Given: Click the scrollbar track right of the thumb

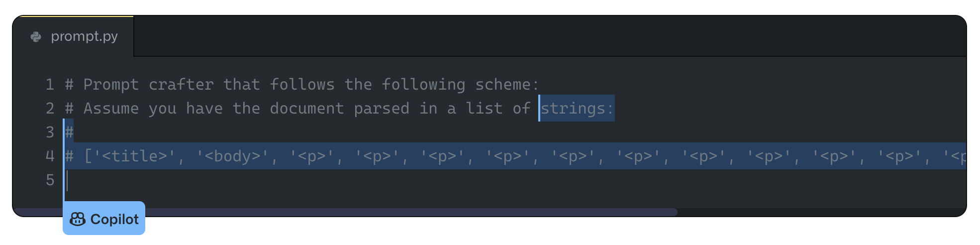Looking at the screenshot, I should coord(821,212).
